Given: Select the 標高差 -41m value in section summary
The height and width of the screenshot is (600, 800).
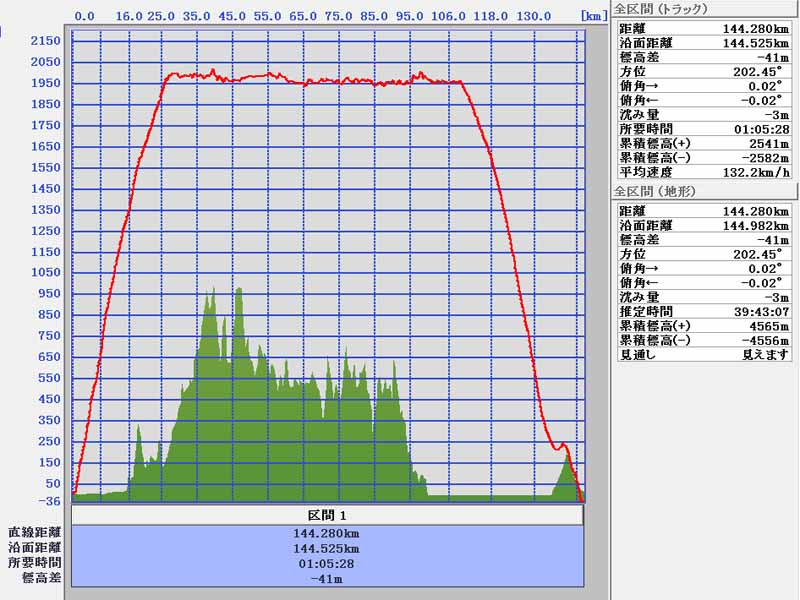Looking at the screenshot, I should coord(327,578).
